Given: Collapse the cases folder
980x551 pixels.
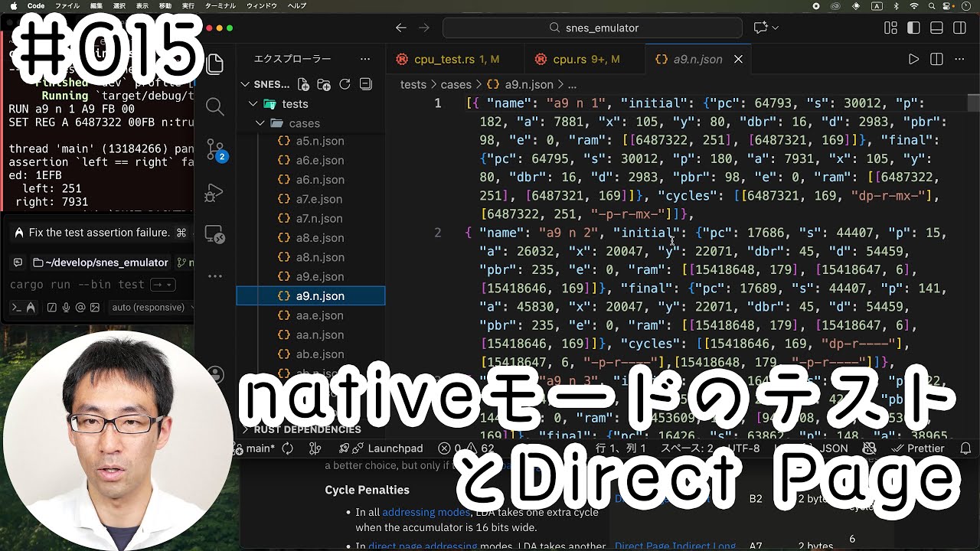Looking at the screenshot, I should click(x=260, y=123).
